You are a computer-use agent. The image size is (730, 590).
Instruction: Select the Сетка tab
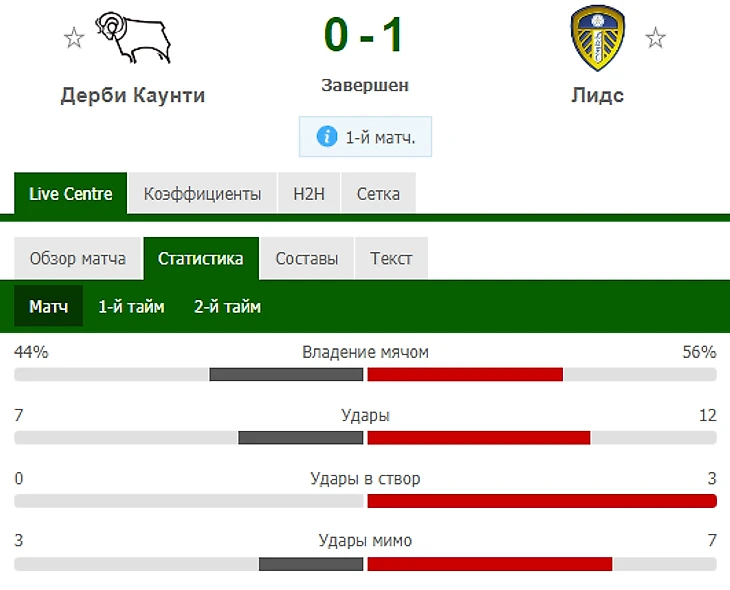[378, 194]
